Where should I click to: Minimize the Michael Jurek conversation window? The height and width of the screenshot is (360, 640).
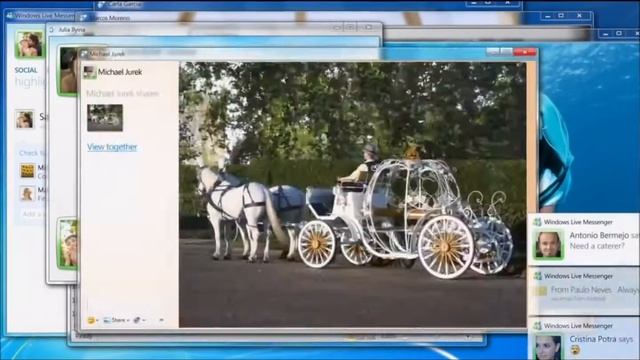(493, 52)
